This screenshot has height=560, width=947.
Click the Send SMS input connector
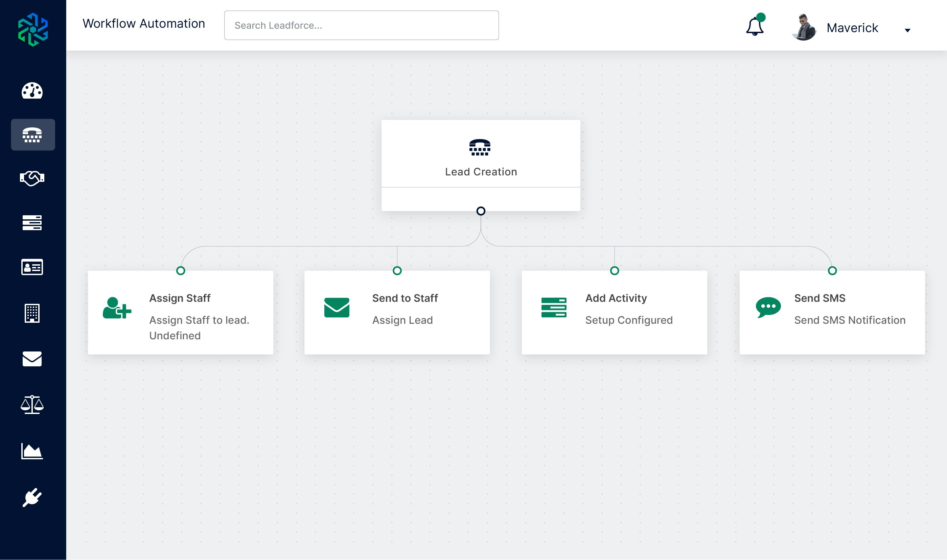832,271
